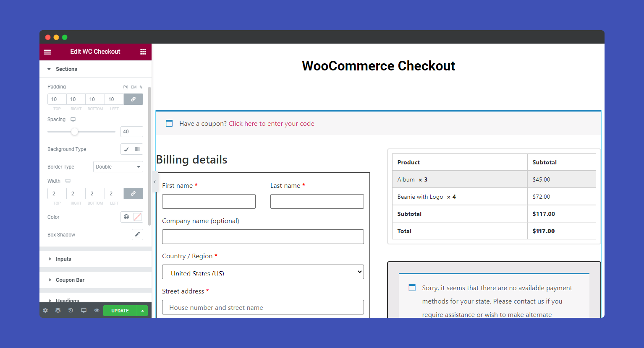
Task: Open global colors globe icon
Action: tap(126, 217)
